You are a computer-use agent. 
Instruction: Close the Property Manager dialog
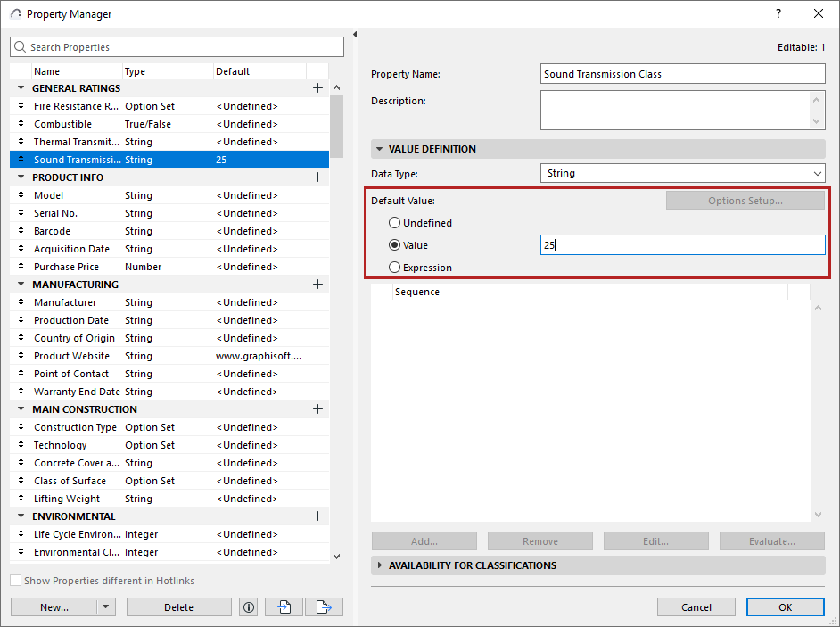click(x=819, y=14)
